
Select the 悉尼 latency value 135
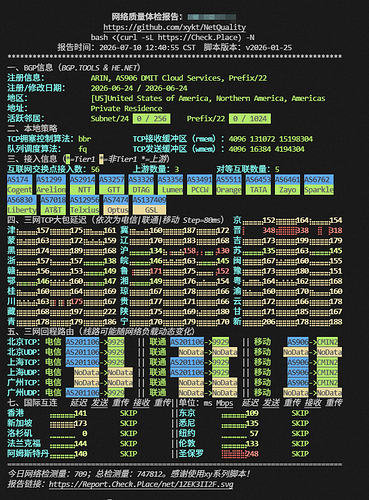(252, 423)
